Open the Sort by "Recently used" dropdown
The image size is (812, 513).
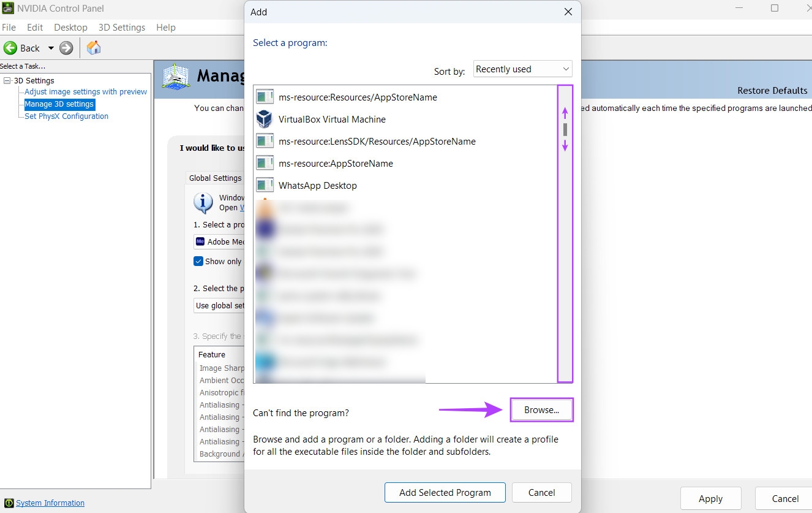tap(522, 69)
